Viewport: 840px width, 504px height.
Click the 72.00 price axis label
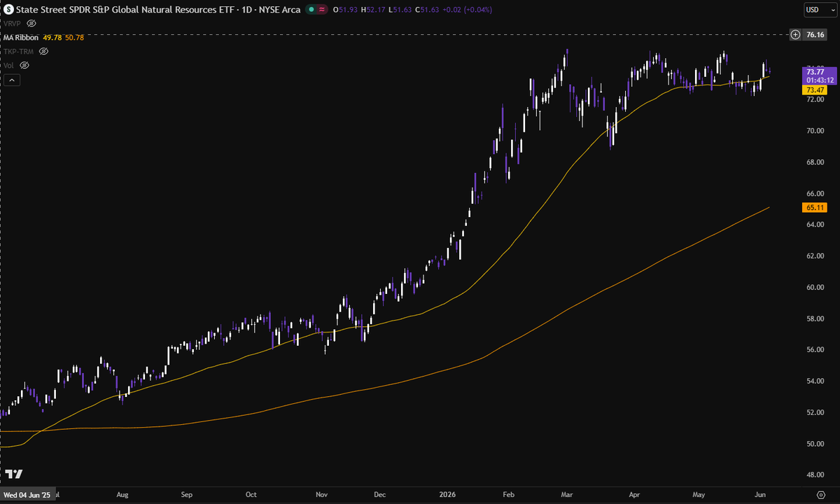[x=815, y=99]
